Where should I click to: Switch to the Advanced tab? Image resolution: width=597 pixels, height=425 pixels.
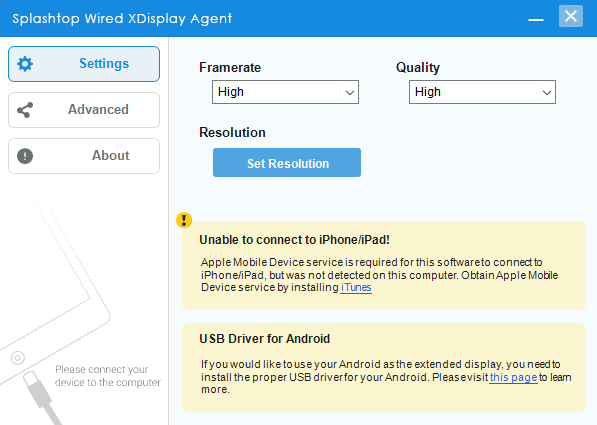point(84,110)
